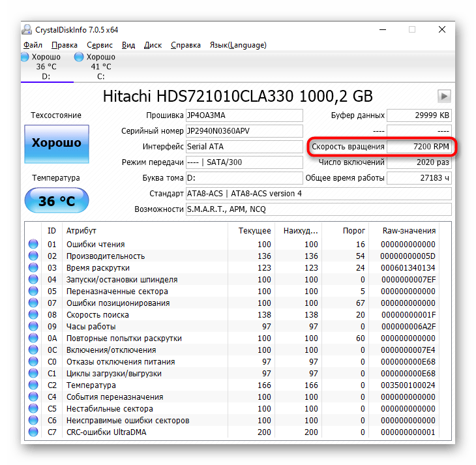Click the Стандарт field ATA8-ACS
476x465 pixels.
pos(319,194)
